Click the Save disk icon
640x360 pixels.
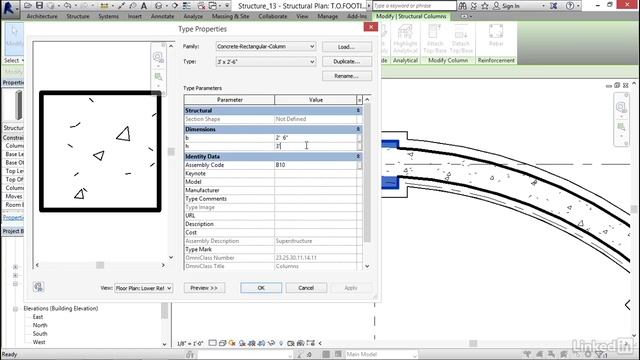39,6
